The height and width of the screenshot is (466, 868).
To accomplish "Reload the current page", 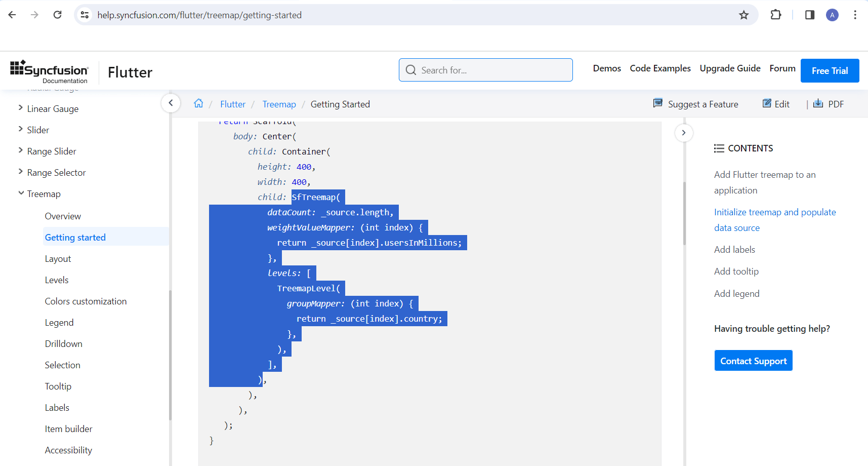I will point(58,15).
